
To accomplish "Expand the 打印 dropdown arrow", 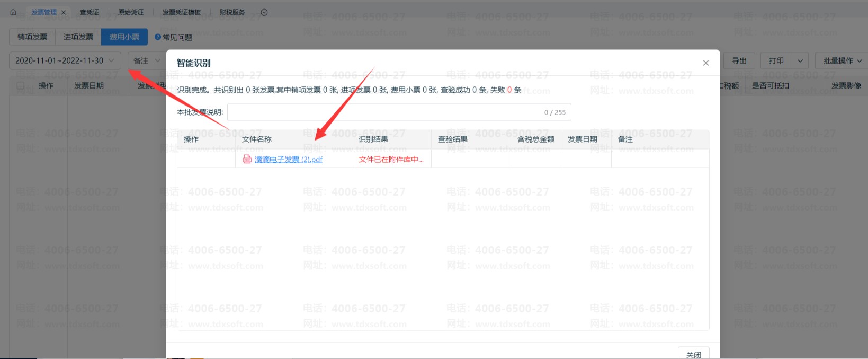I will tap(800, 61).
